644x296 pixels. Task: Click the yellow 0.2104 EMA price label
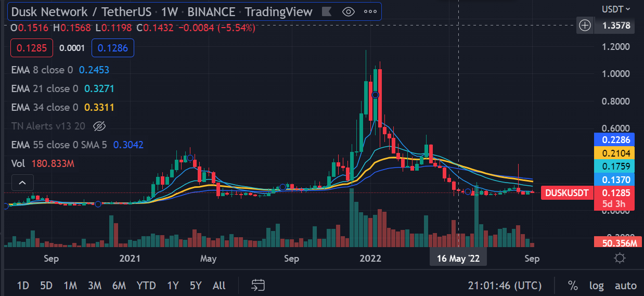pyautogui.click(x=614, y=152)
